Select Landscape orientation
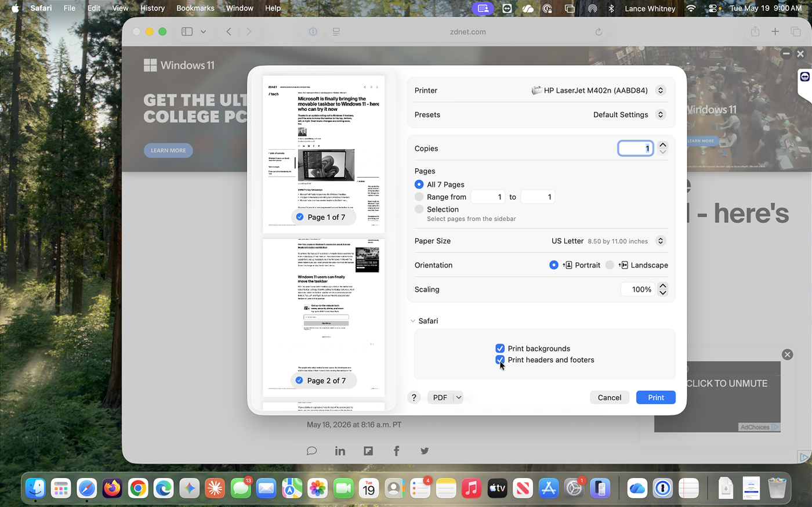 610,265
